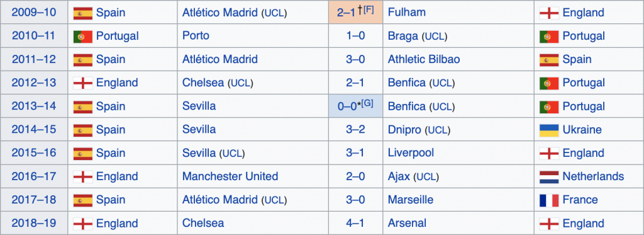Click UCL link next to Dnipro
Image resolution: width=644 pixels, height=235 pixels.
(x=438, y=130)
